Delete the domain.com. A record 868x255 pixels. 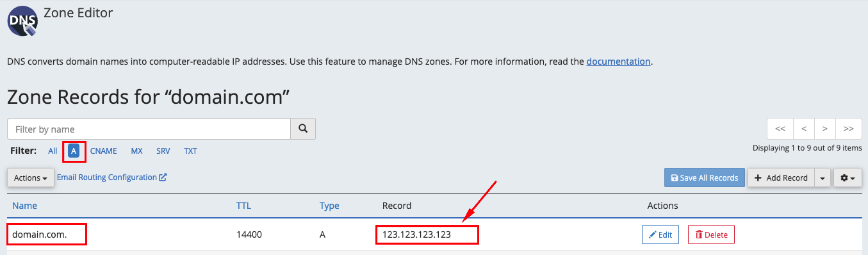(x=711, y=234)
